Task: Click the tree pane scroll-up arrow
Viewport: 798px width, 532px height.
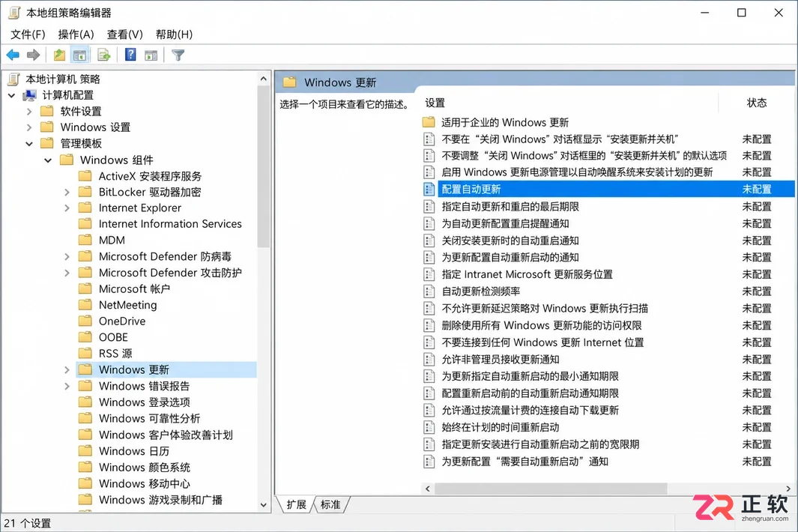Action: 263,79
